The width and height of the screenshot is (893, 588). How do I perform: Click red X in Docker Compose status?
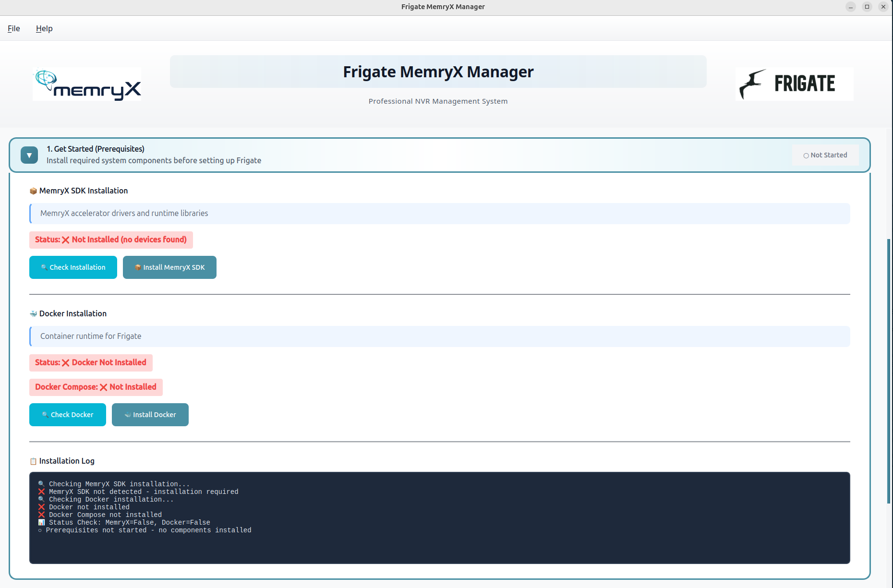click(x=103, y=387)
